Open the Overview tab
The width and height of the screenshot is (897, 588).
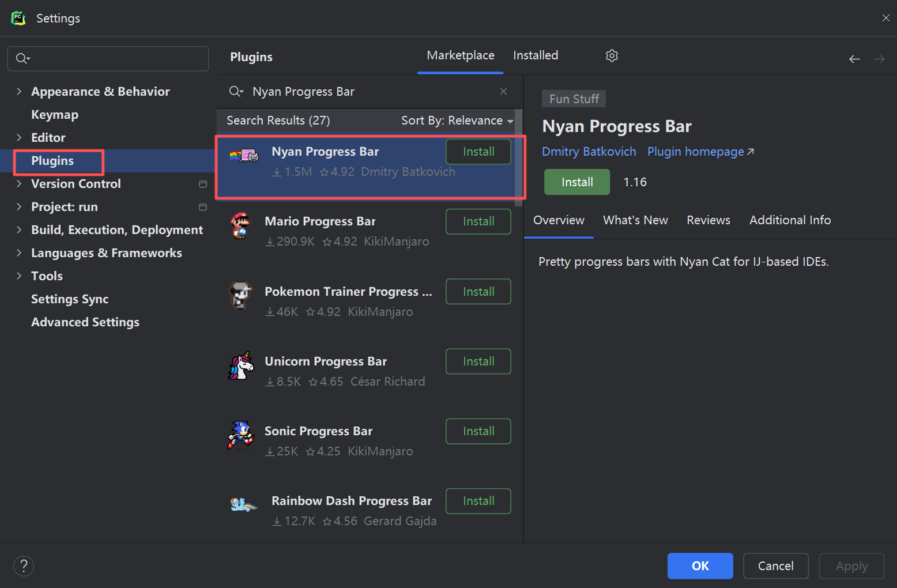click(x=559, y=220)
